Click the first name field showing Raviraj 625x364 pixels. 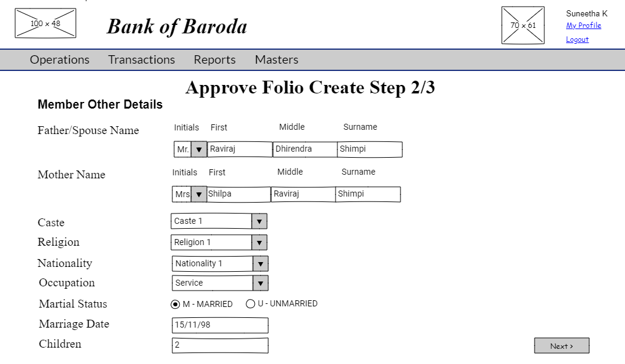coord(239,149)
